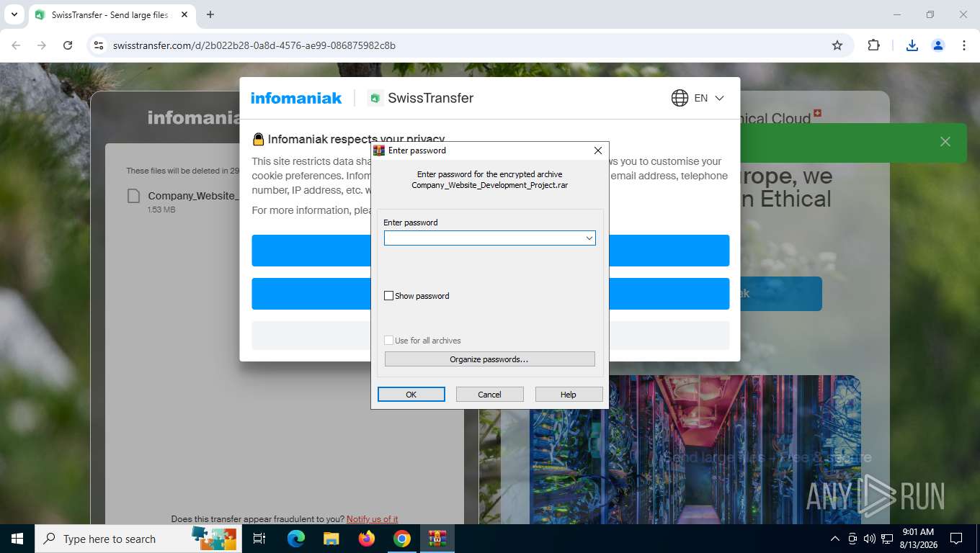Open Chrome three-dot menu

point(964,45)
